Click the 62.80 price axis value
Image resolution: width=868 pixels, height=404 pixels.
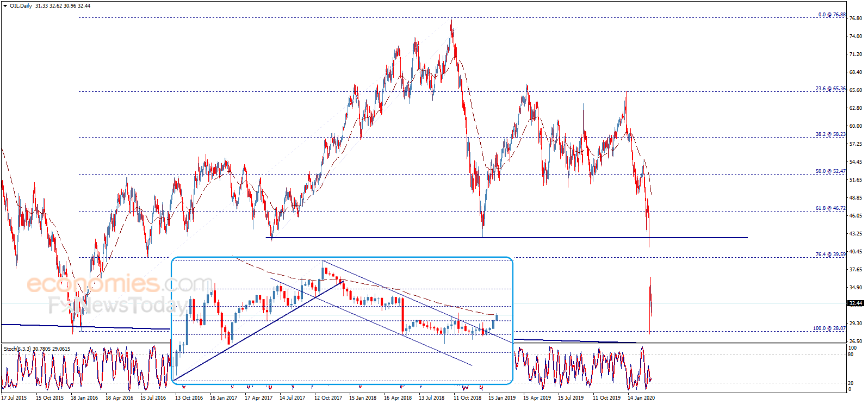(x=855, y=108)
